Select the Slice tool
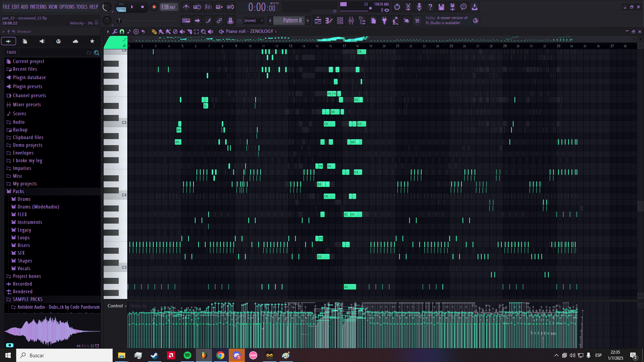This screenshot has height=362, width=644. (x=189, y=32)
